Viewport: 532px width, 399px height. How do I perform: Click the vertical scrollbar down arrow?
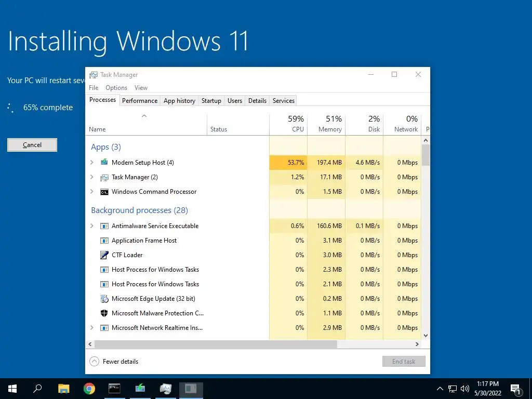426,336
